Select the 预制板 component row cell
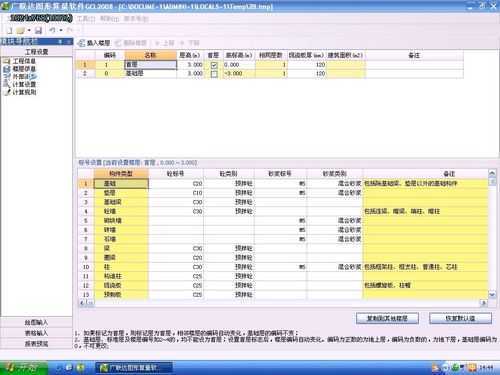 (x=121, y=295)
